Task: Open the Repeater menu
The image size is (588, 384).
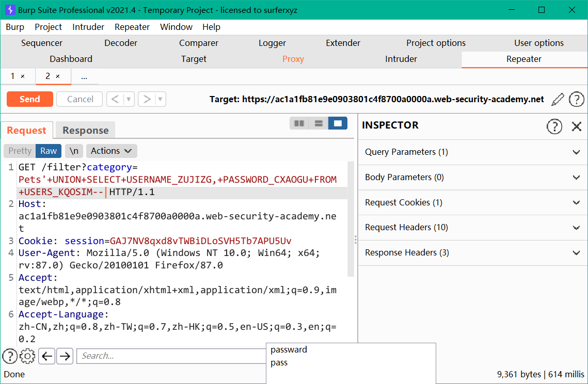Action: pos(132,27)
